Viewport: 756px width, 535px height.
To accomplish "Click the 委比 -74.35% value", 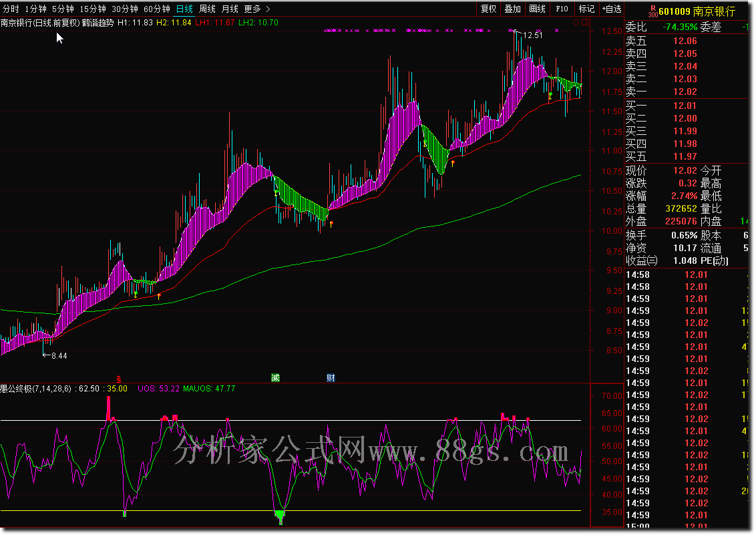I will point(680,27).
